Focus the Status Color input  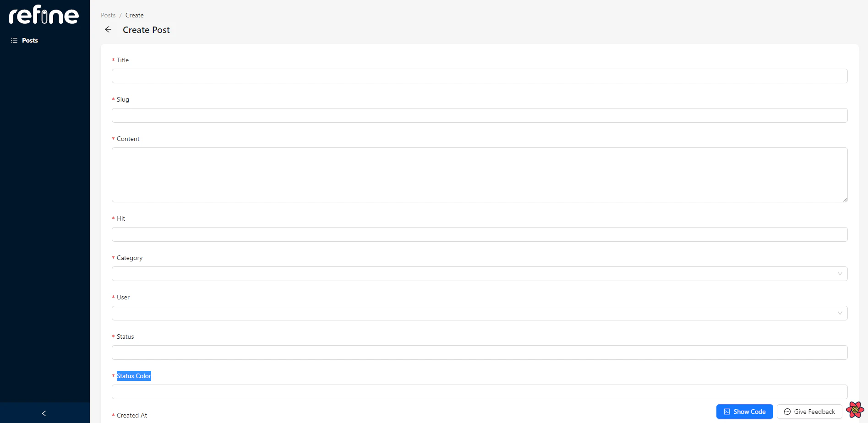coord(479,392)
